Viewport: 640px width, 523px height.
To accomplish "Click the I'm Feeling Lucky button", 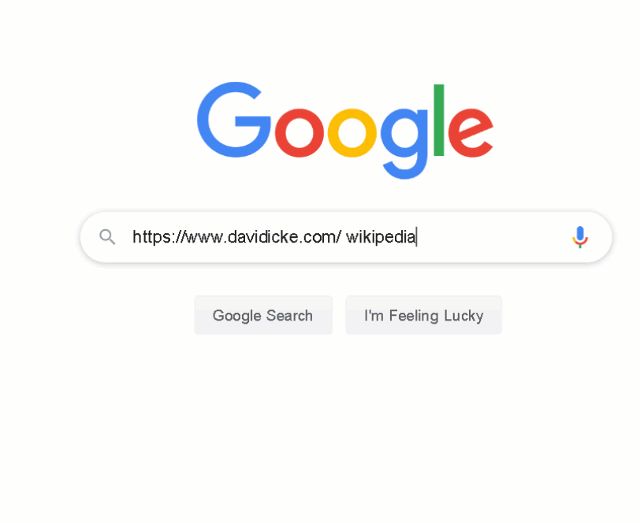I will pos(424,315).
